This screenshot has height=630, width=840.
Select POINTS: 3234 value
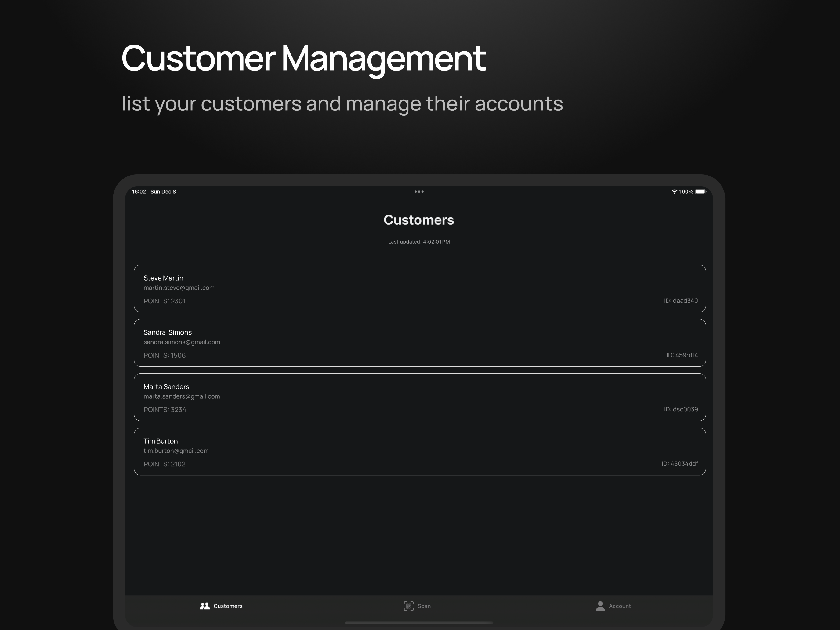click(165, 410)
